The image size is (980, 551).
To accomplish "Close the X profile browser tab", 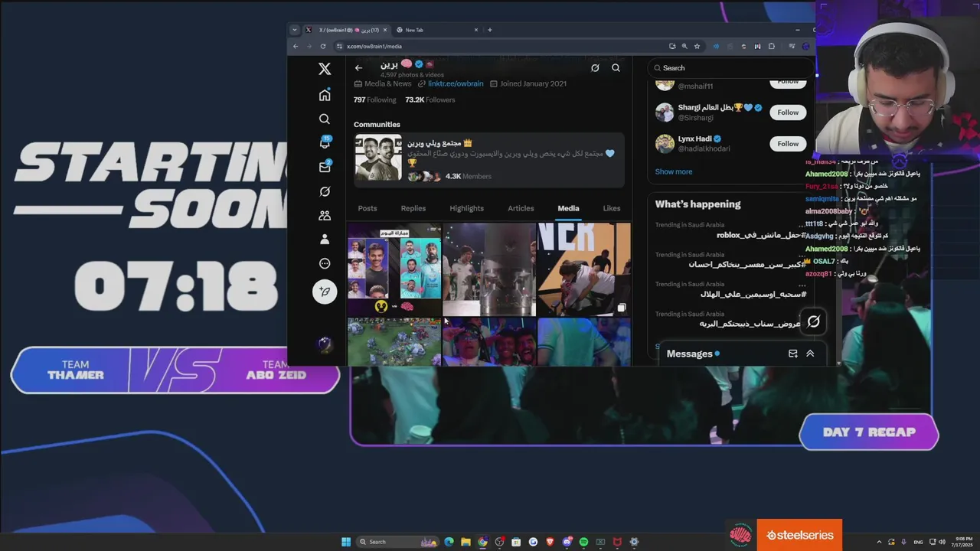I will pyautogui.click(x=385, y=30).
